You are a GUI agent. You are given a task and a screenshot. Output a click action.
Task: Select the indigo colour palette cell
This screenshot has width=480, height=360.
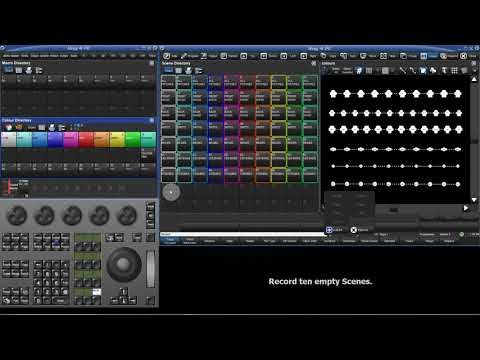pyautogui.click(x=55, y=139)
